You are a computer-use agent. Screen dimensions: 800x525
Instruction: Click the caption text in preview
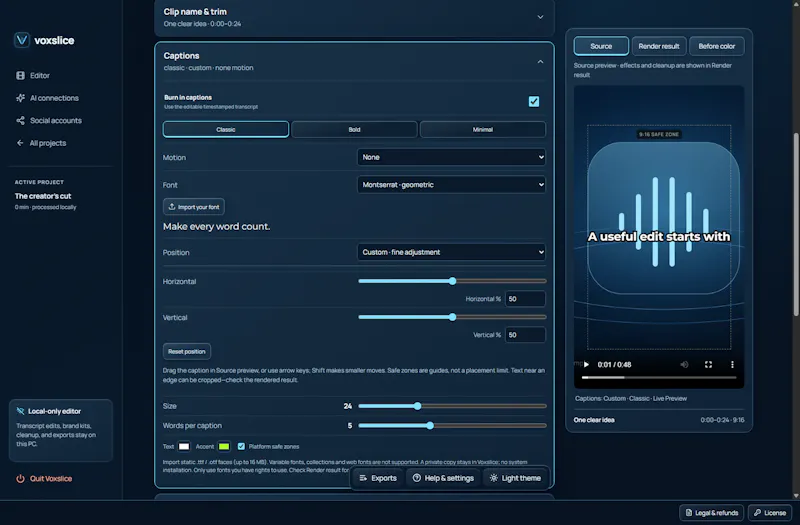(x=659, y=237)
